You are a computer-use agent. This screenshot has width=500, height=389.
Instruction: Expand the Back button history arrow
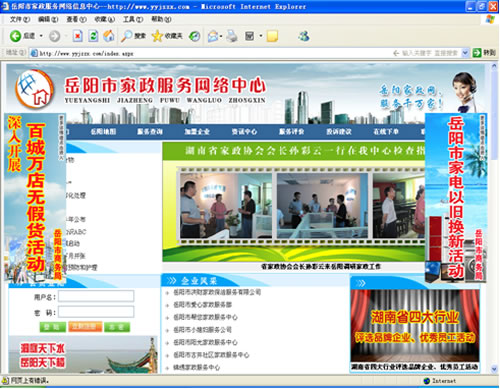[x=41, y=36]
